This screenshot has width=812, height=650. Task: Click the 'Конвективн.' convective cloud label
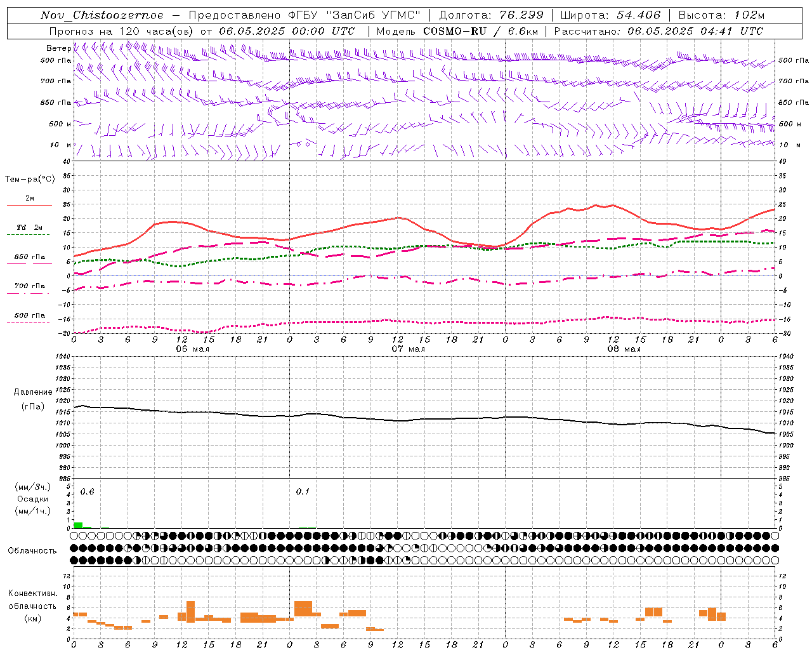33,594
